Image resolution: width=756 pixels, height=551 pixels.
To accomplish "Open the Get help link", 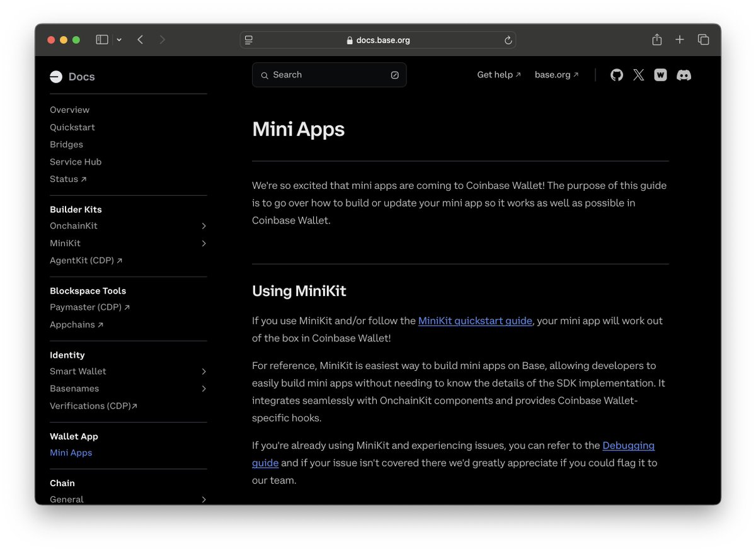I will [x=499, y=74].
